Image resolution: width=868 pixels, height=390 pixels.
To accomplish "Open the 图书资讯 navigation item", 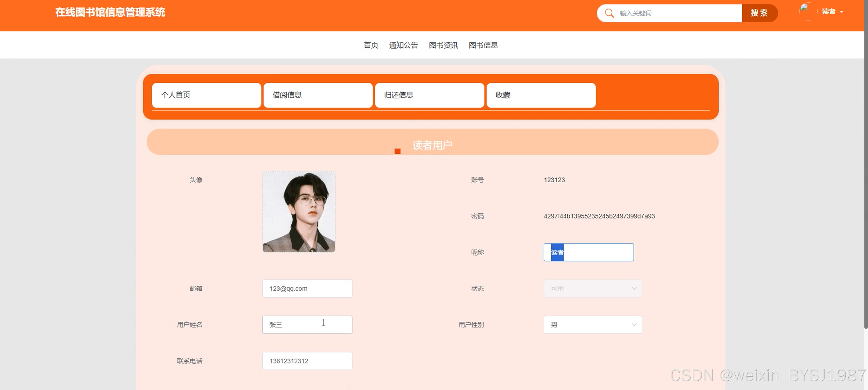I will click(443, 45).
